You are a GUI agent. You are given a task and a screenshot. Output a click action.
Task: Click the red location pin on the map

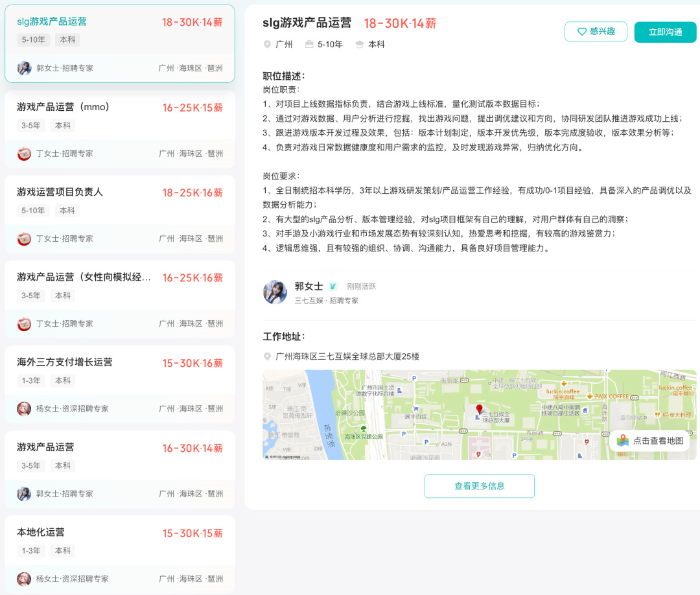tap(479, 409)
